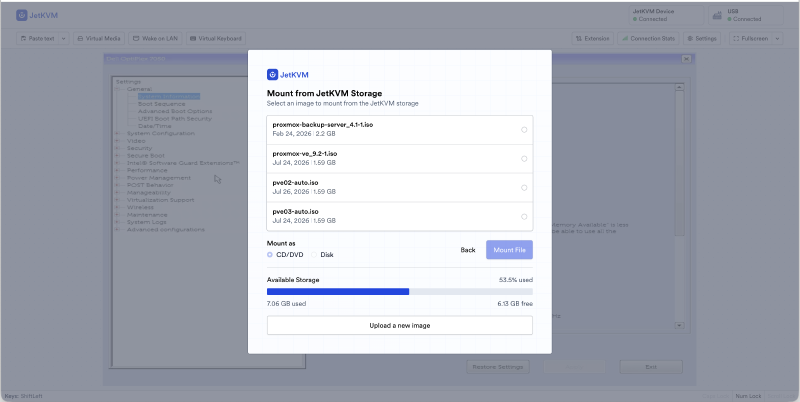Expand the System Configuration node
Screen dimensions: 800x402
click(x=117, y=133)
